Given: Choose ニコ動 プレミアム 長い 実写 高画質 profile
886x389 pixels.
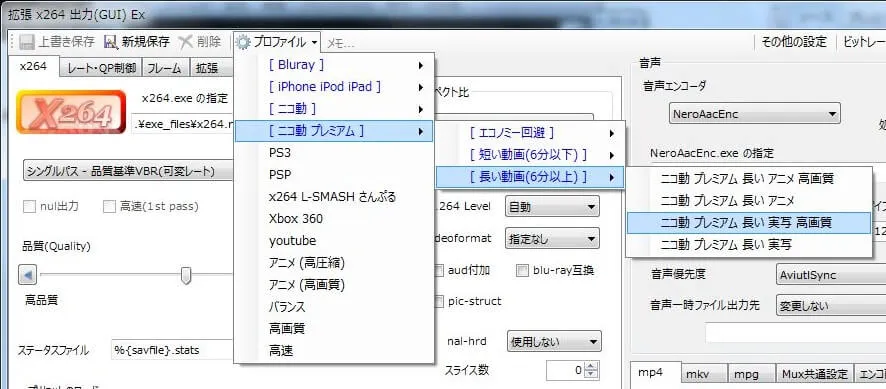Looking at the screenshot, I should click(x=749, y=223).
